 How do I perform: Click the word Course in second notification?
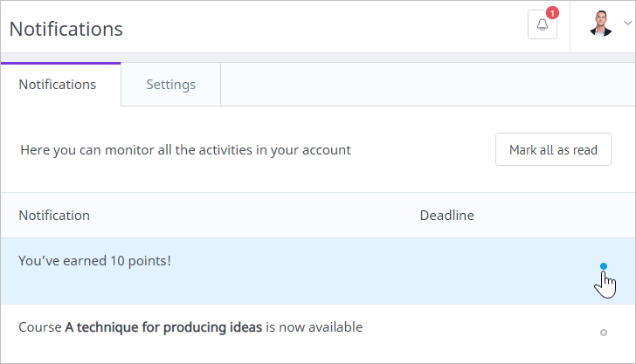(x=40, y=327)
